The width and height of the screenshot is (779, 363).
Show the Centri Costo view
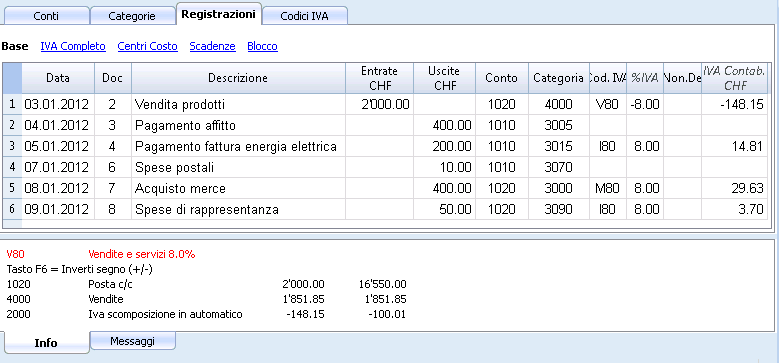tap(148, 46)
